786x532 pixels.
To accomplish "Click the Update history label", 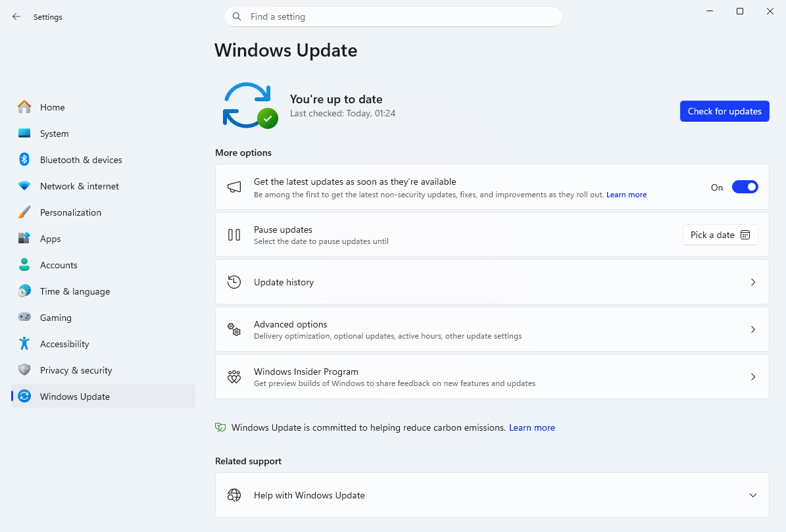I will pos(283,282).
